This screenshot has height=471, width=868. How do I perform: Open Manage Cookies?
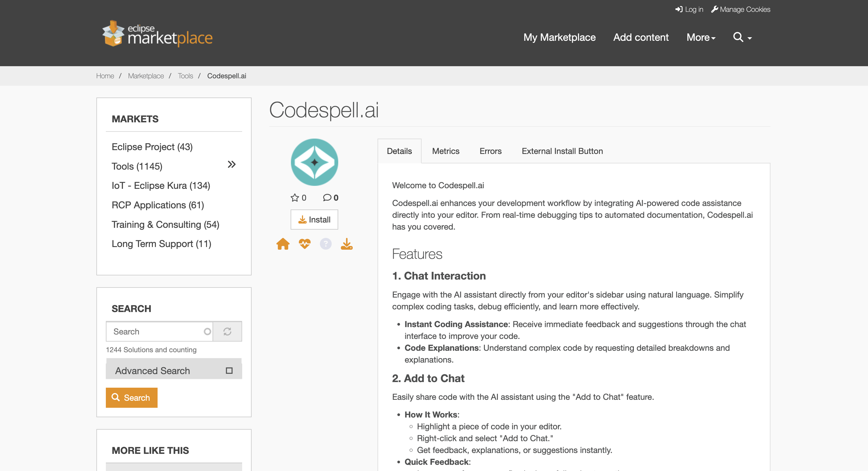741,9
